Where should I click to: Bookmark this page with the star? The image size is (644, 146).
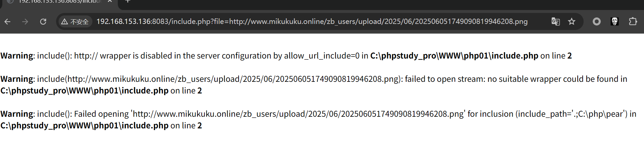click(571, 22)
